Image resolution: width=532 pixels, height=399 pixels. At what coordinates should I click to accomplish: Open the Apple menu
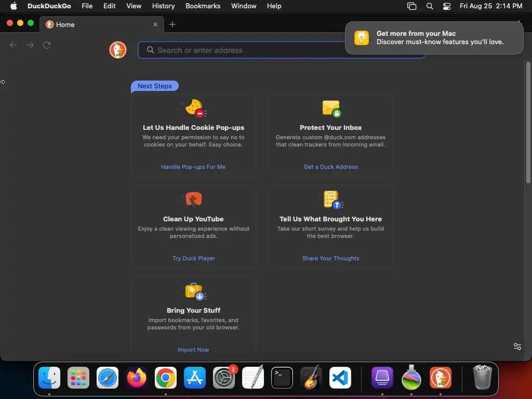tap(14, 6)
